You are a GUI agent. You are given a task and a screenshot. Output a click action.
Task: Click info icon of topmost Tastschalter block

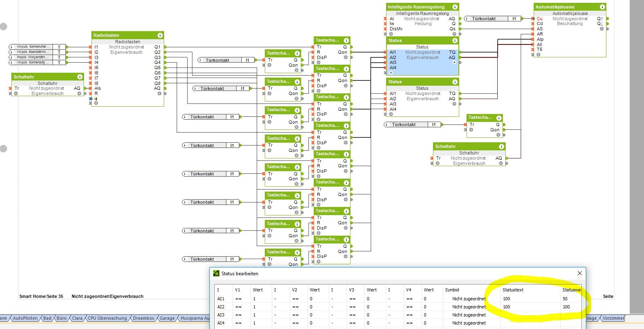(346, 40)
